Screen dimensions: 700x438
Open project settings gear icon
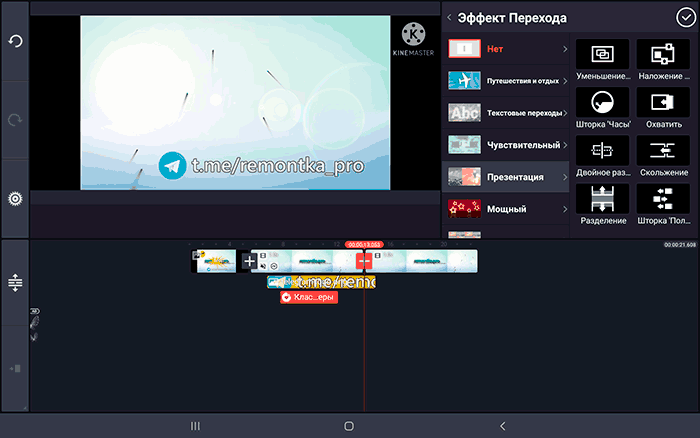(x=15, y=199)
